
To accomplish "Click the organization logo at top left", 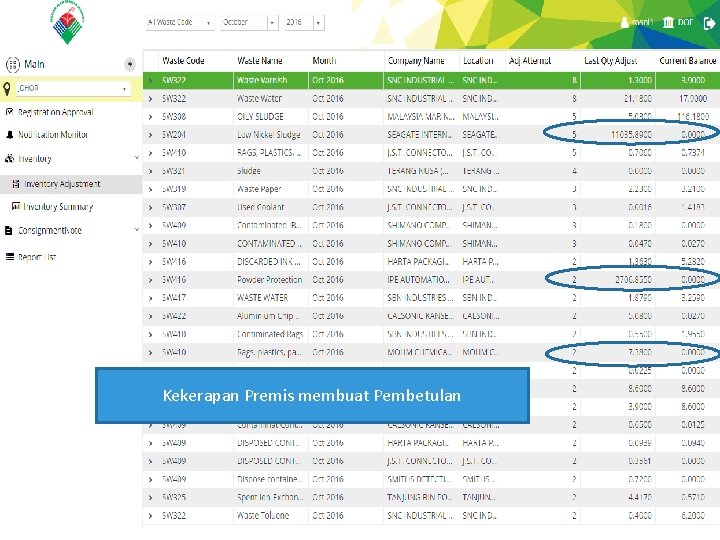I will (67, 22).
